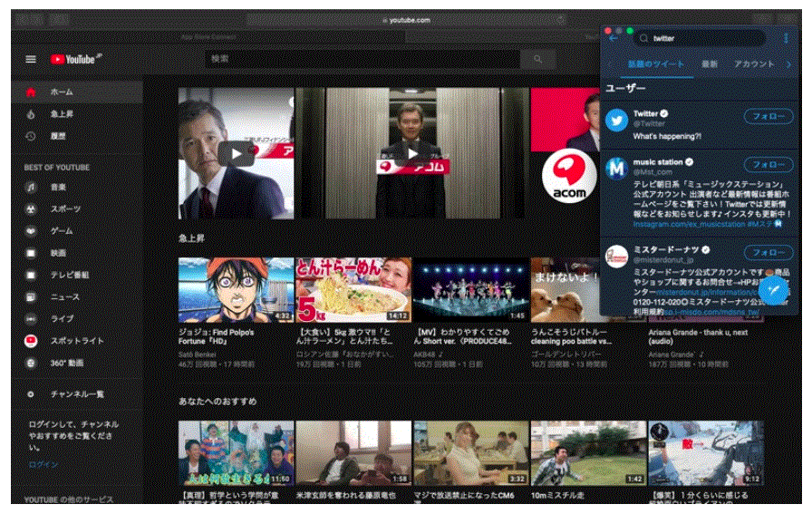The height and width of the screenshot is (514, 812).
Task: Click the Twitter panel back arrow
Action: (614, 38)
